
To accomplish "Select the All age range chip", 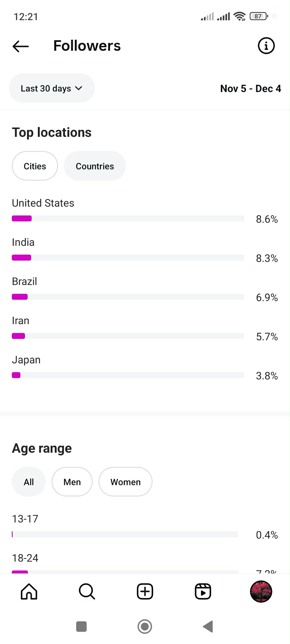I will click(29, 482).
